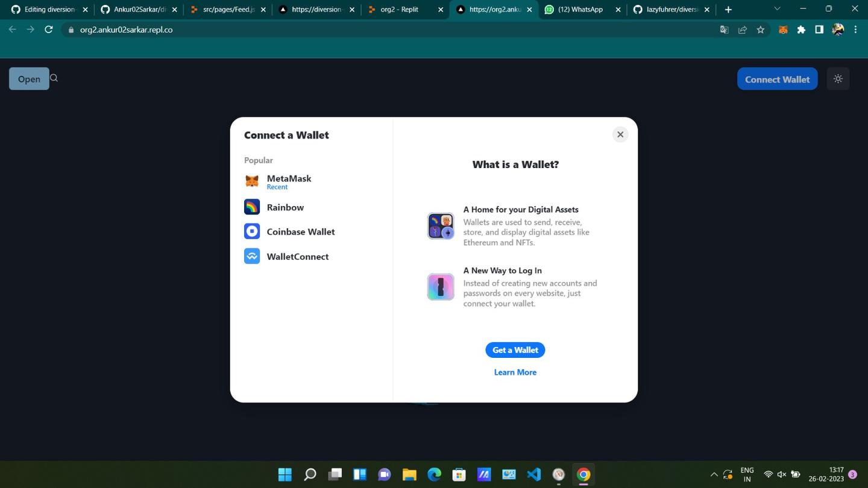Go forward in browser history
This screenshot has height=488, width=868.
(30, 30)
